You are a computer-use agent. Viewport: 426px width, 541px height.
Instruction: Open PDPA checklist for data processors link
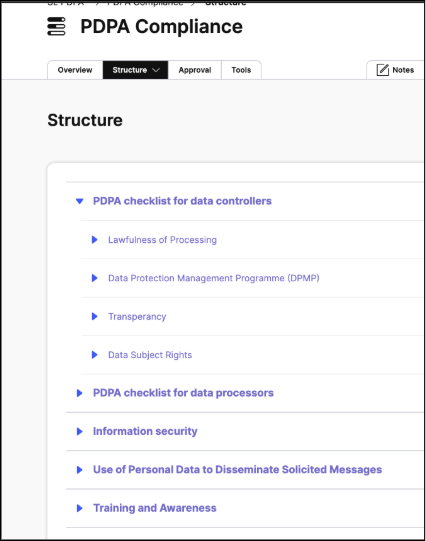click(183, 393)
